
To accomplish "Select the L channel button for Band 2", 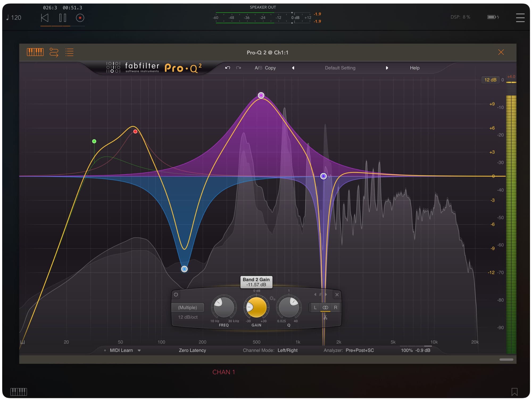I will [x=315, y=307].
